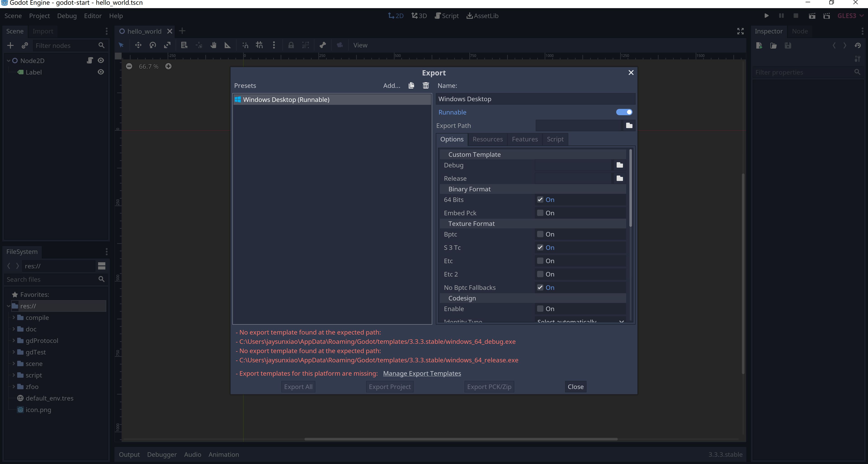868x464 pixels.
Task: Open the GLES3 renderer dropdown
Action: [850, 16]
